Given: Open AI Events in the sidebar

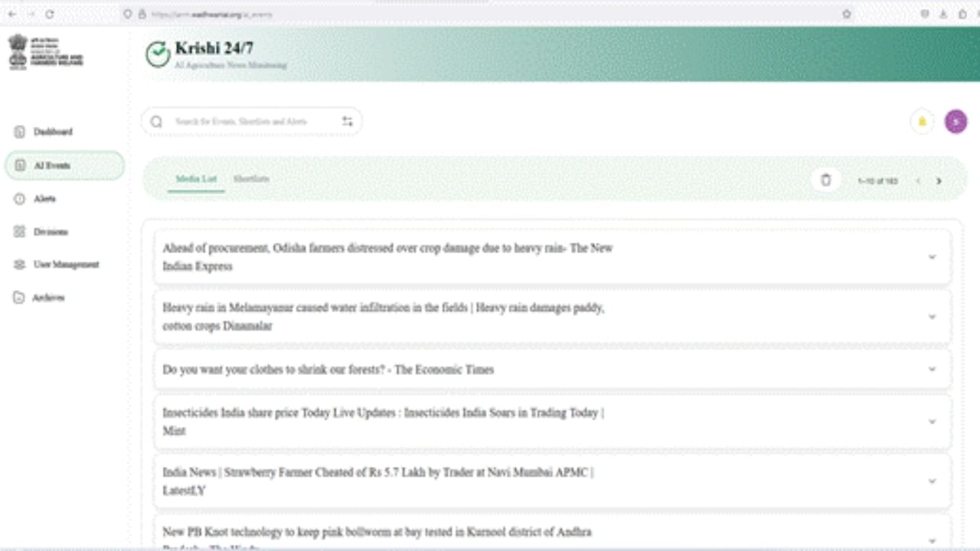Looking at the screenshot, I should click(x=64, y=165).
